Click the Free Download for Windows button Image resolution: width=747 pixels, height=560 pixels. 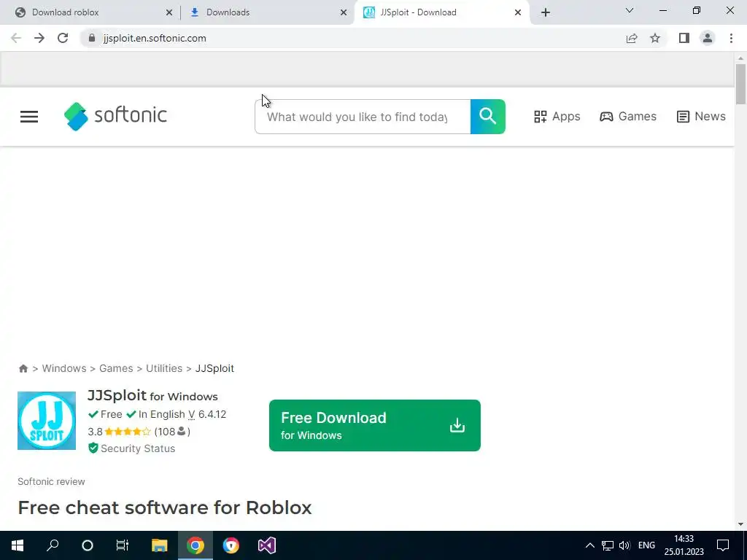[374, 425]
